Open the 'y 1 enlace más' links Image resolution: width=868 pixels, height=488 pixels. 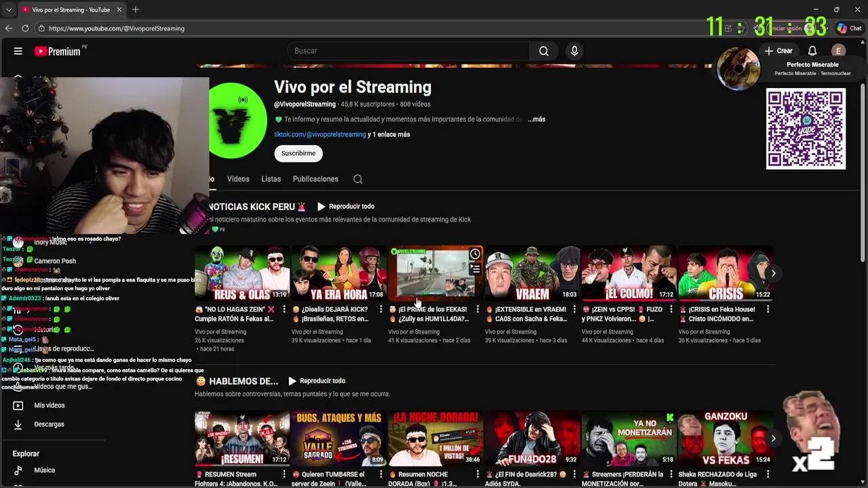(389, 134)
